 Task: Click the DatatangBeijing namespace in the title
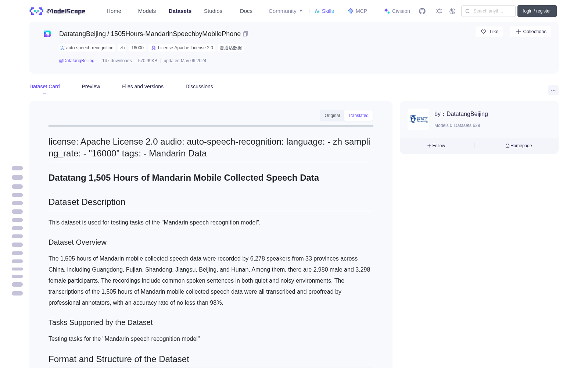pyautogui.click(x=82, y=34)
